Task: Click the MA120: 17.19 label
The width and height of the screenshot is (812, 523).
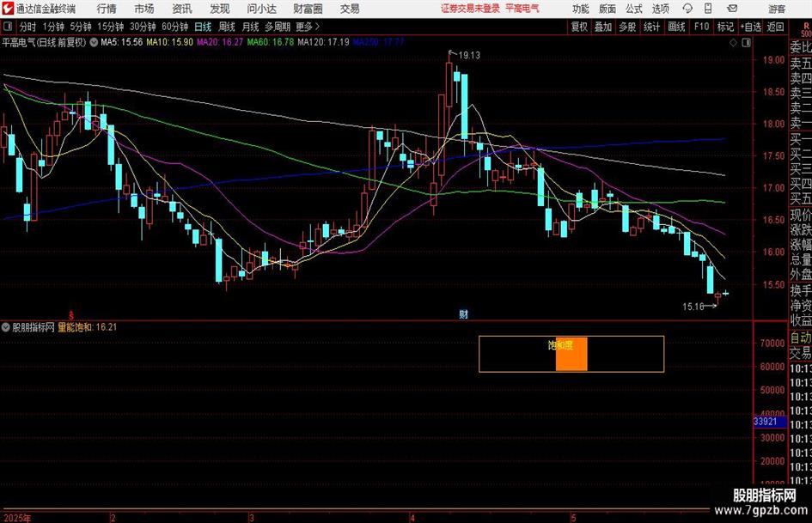Action: coord(324,42)
